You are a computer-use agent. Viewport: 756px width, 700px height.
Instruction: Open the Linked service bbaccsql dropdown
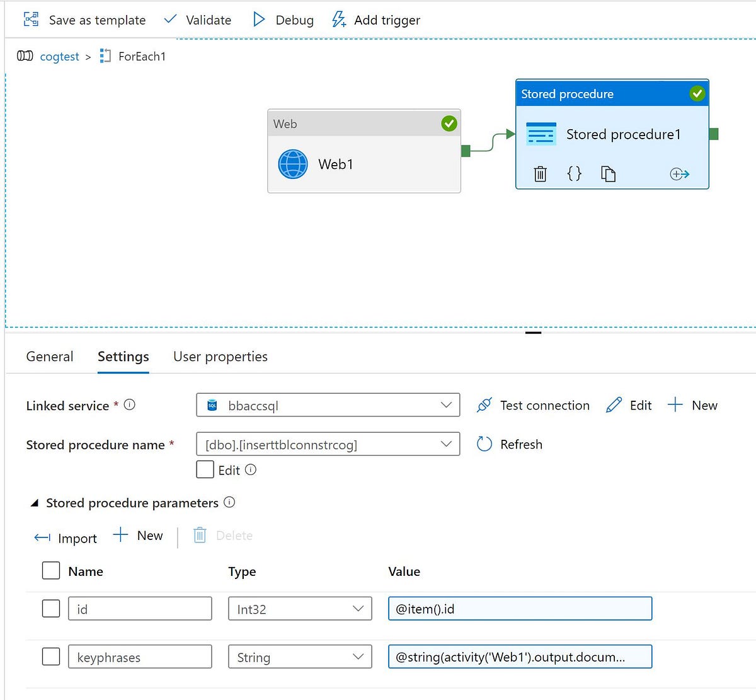tap(446, 405)
